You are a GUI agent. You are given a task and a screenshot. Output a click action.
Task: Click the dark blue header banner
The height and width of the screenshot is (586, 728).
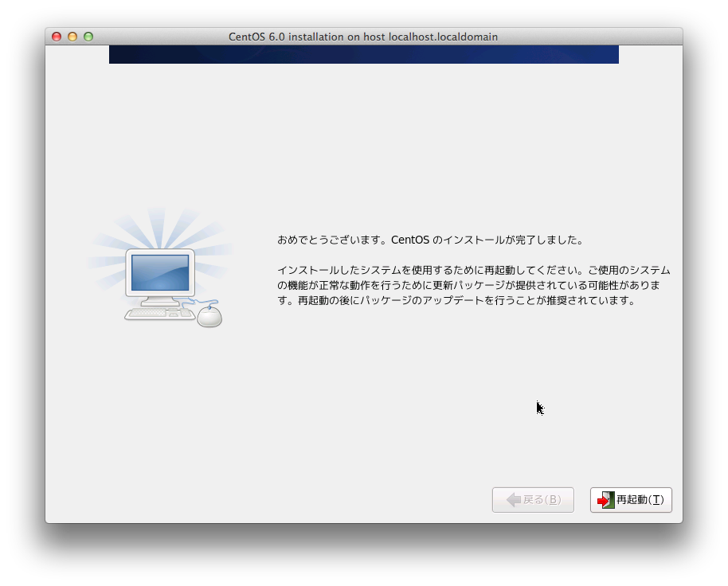coord(364,54)
